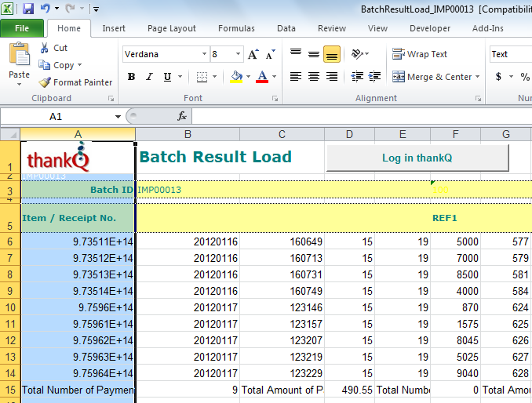532x403 pixels.
Task: Align text right
Action: (332, 77)
